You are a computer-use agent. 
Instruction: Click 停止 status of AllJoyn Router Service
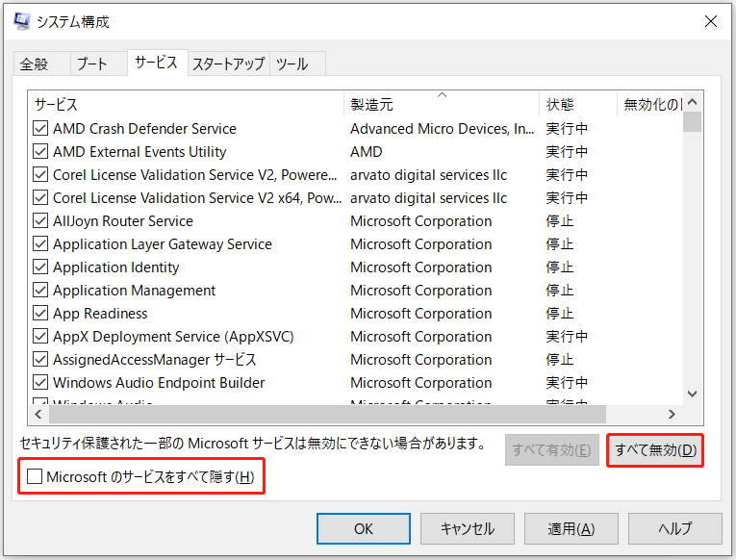(560, 221)
